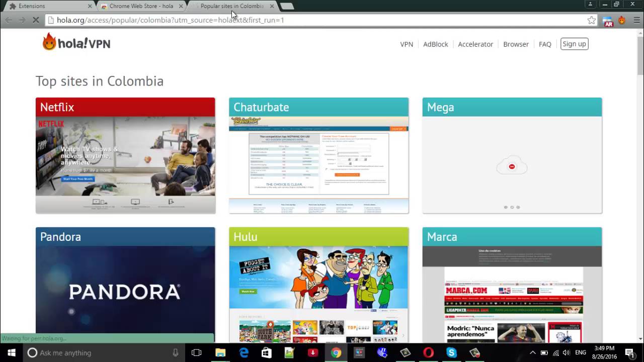Stop loading the page

[x=36, y=20]
